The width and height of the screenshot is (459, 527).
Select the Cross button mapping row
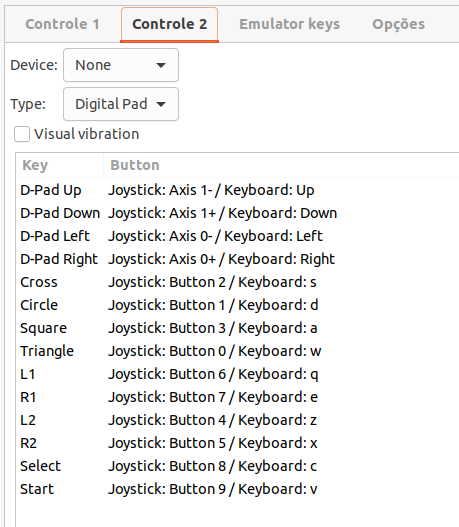pyautogui.click(x=238, y=282)
